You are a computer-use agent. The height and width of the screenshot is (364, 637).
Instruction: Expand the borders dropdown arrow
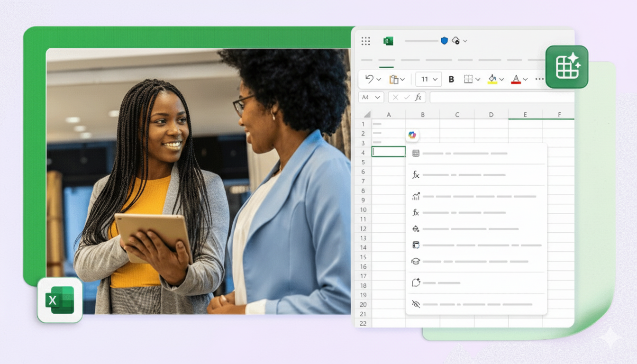478,80
